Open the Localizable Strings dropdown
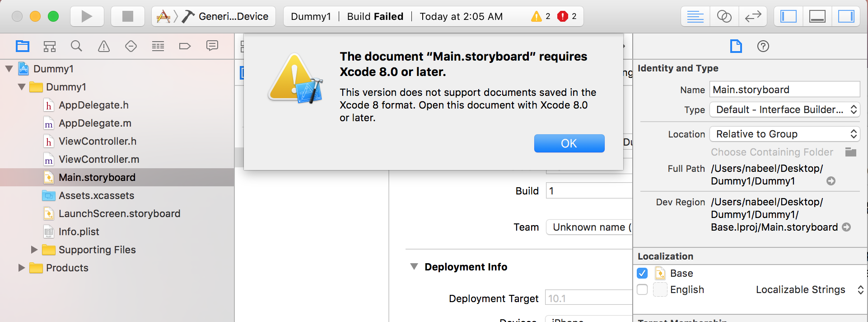The image size is (868, 322). pos(810,289)
